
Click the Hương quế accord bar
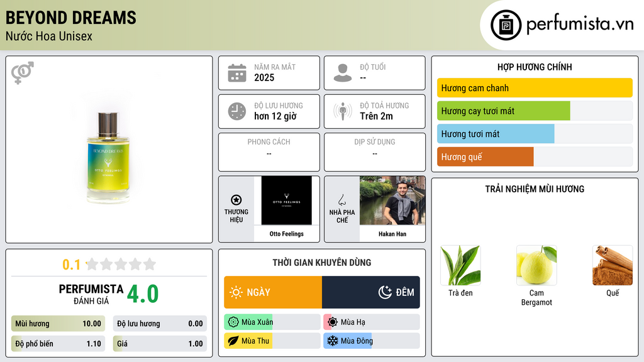tap(535, 156)
